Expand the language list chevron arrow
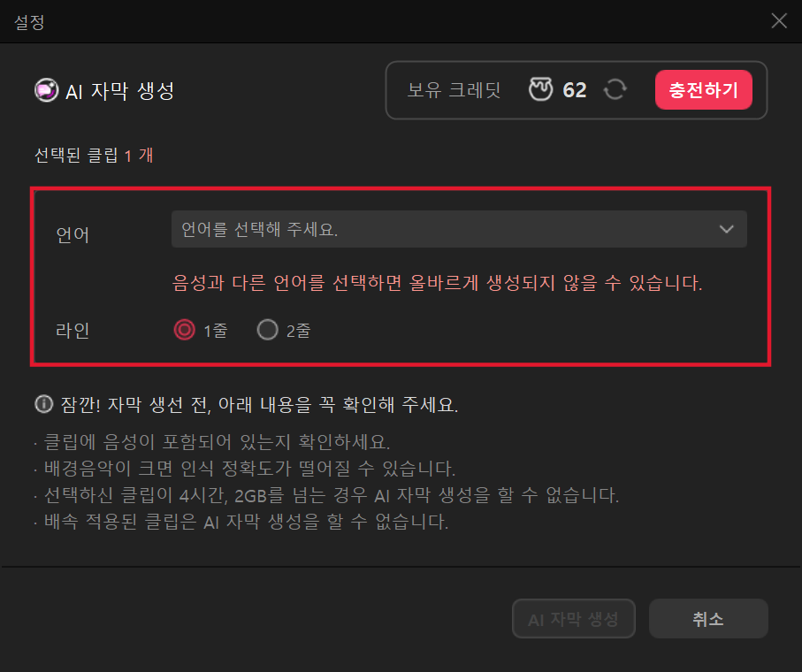 [726, 229]
